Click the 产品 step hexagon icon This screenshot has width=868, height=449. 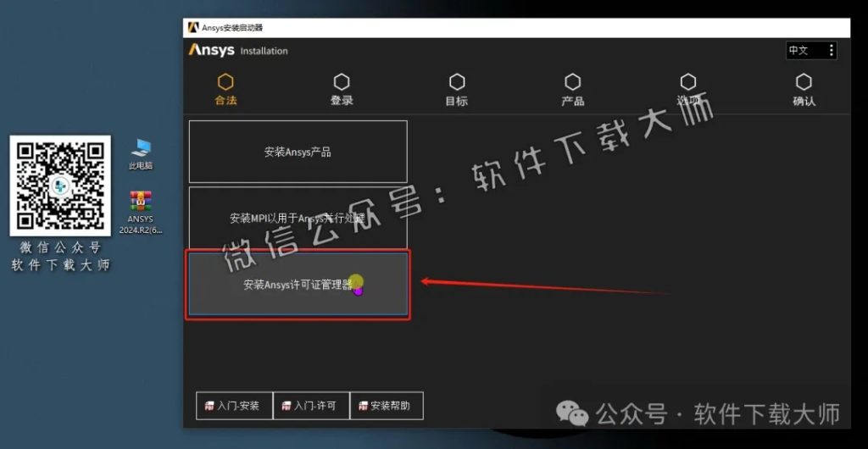coord(572,82)
